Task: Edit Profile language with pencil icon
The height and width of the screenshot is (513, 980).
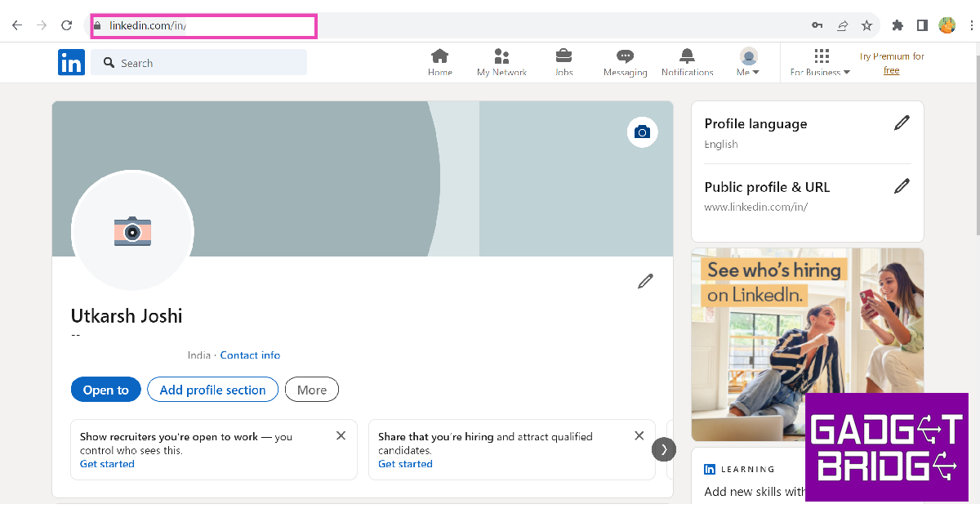Action: 902,123
